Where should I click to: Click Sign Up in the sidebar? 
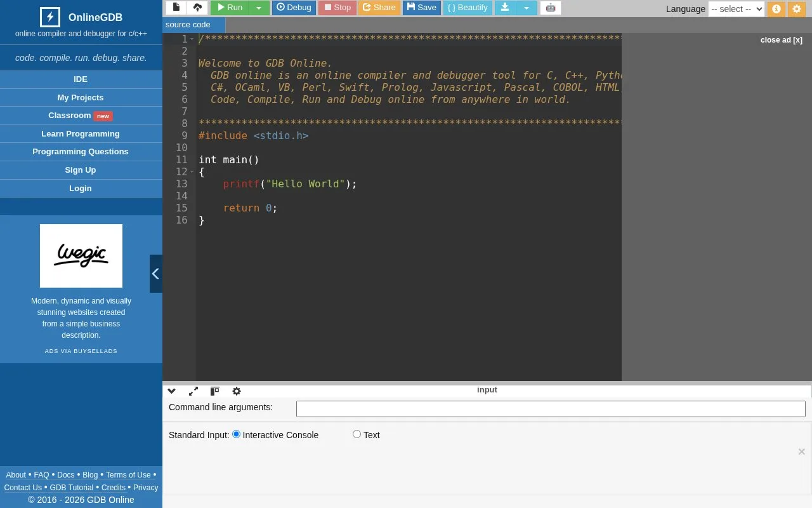81,170
